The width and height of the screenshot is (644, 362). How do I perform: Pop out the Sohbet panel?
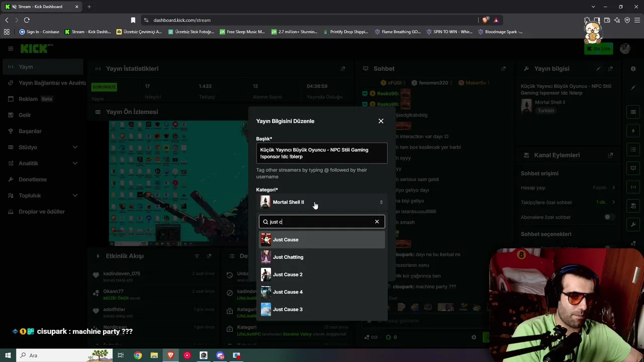point(503,69)
